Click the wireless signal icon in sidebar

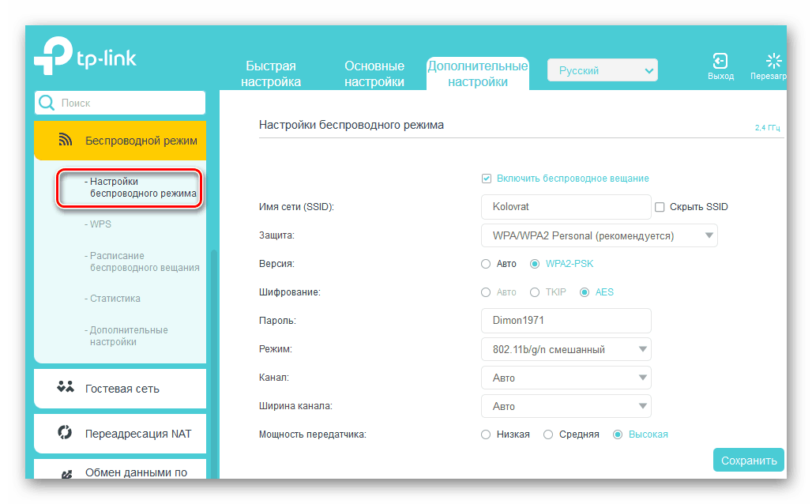point(66,139)
